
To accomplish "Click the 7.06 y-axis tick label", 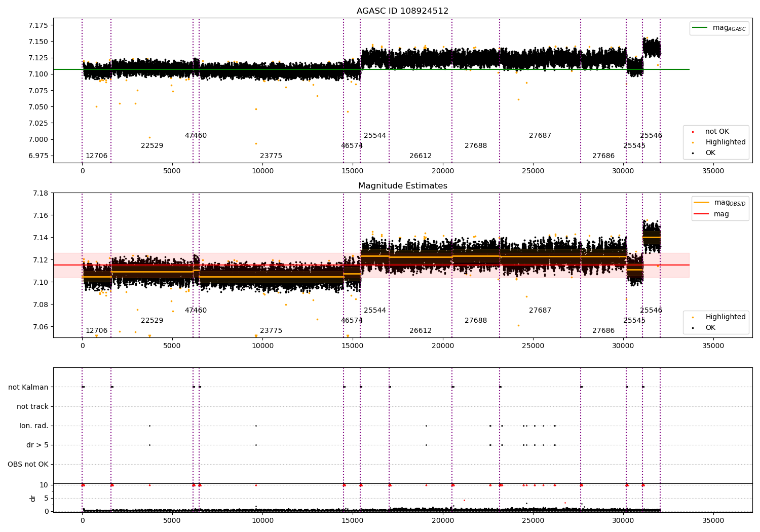I will 41,327.
